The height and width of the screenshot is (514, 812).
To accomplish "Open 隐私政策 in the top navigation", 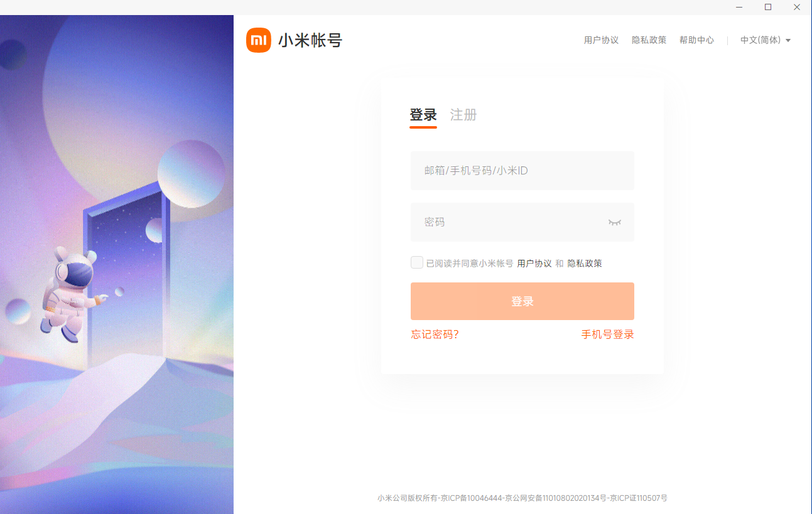I will pyautogui.click(x=649, y=40).
